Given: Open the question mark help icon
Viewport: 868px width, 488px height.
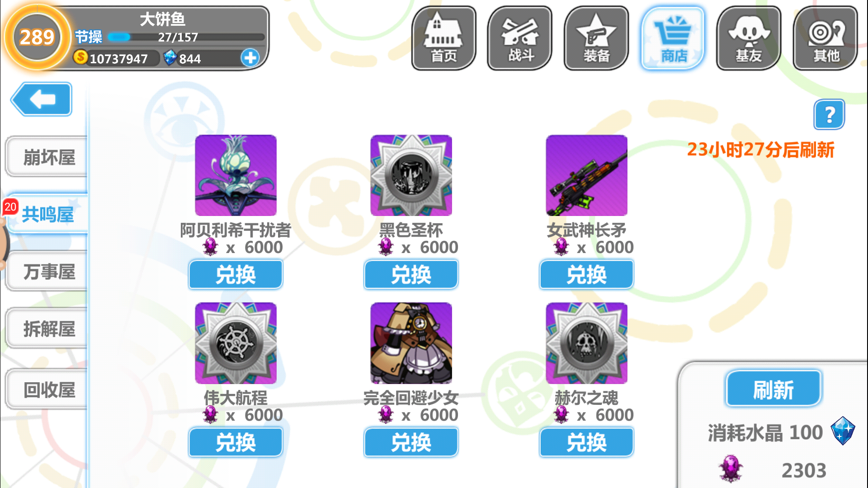Looking at the screenshot, I should (829, 114).
